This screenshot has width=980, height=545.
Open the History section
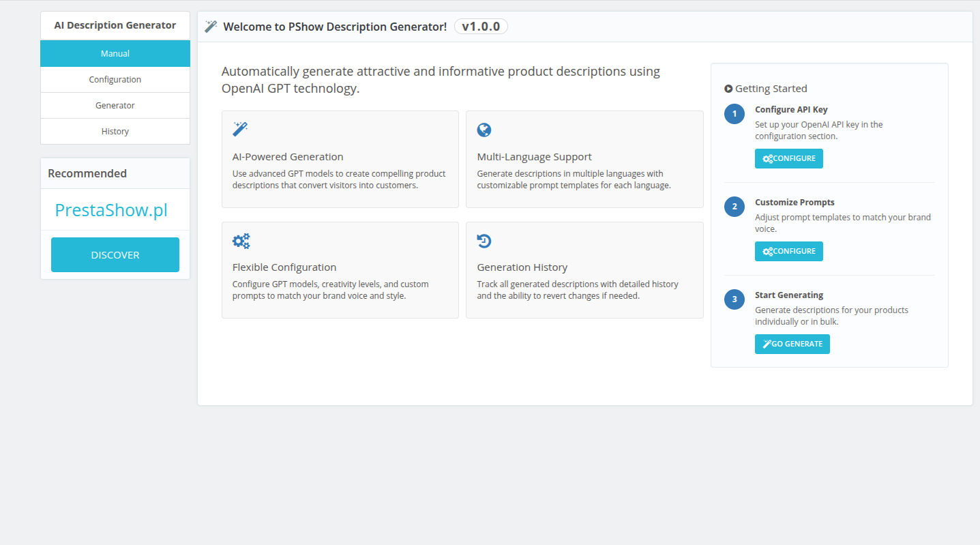115,131
